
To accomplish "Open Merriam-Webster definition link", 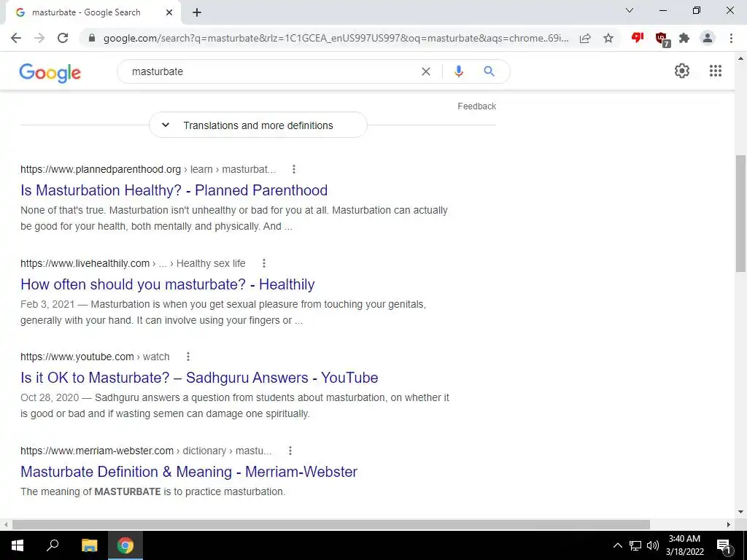I will tap(189, 472).
